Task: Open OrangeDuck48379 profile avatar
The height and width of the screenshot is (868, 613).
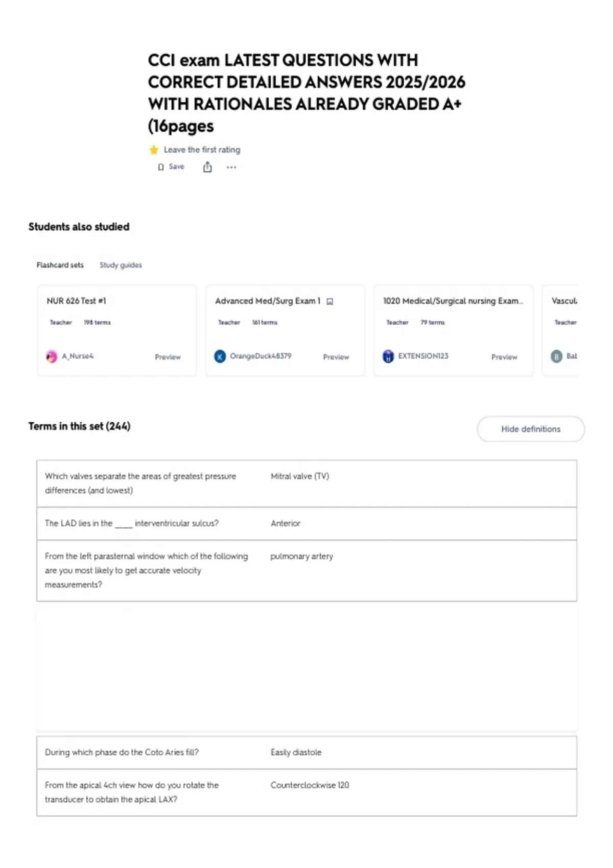Action: pyautogui.click(x=220, y=356)
